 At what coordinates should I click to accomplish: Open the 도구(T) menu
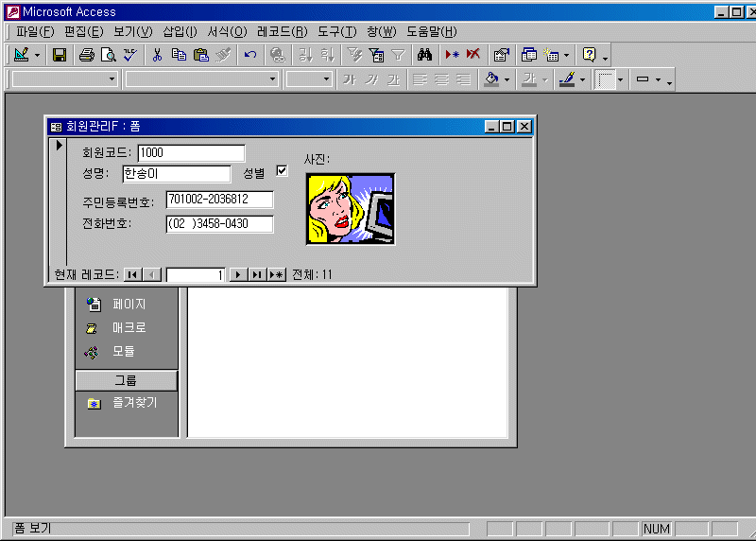tap(337, 32)
